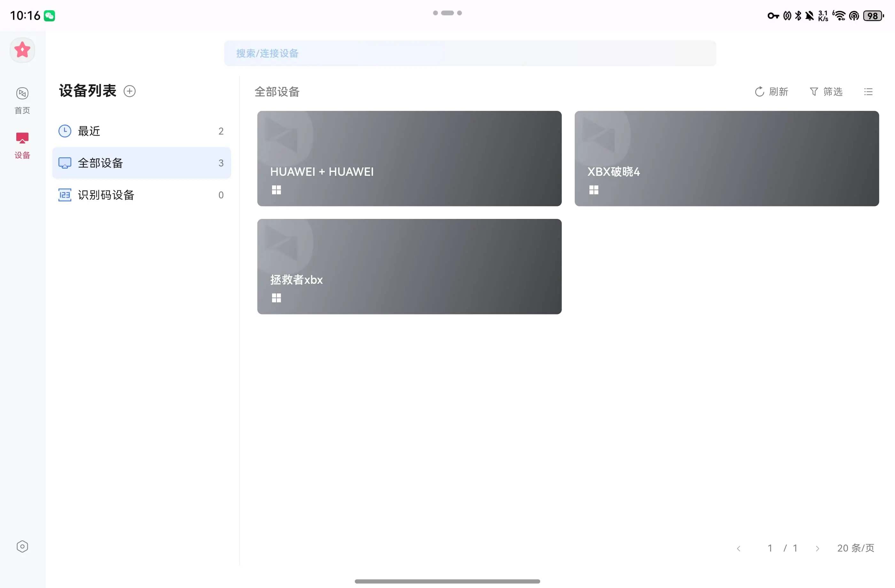Viewport: 895px width, 588px height.
Task: Open settings via the hexagon gear icon
Action: pos(22,546)
